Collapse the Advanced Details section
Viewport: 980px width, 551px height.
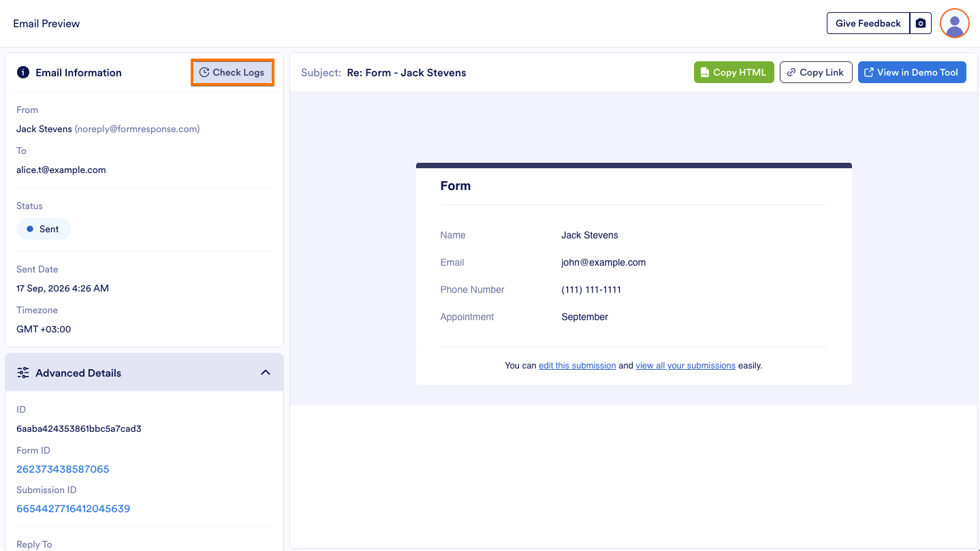266,373
